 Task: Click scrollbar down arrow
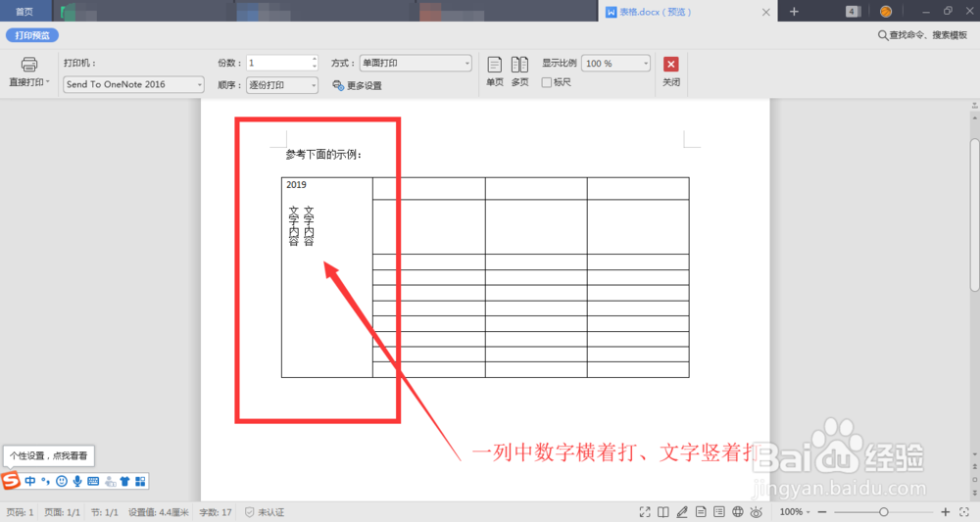pyautogui.click(x=974, y=455)
